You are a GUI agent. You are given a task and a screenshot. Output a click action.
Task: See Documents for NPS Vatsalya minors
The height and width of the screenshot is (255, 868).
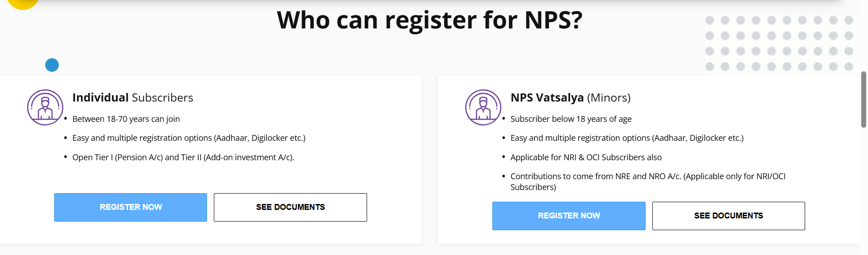[x=728, y=216]
